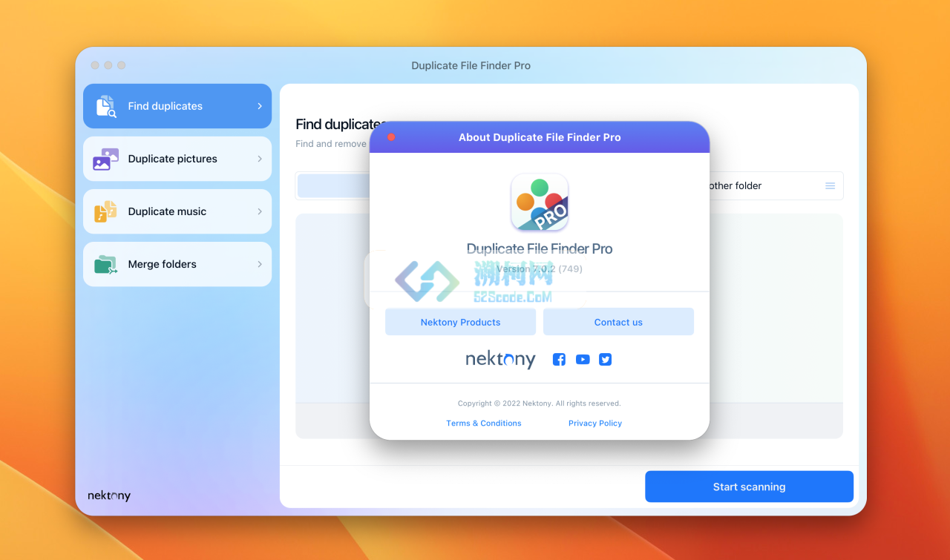Open the Merge folders section
The image size is (950, 560).
(x=177, y=264)
